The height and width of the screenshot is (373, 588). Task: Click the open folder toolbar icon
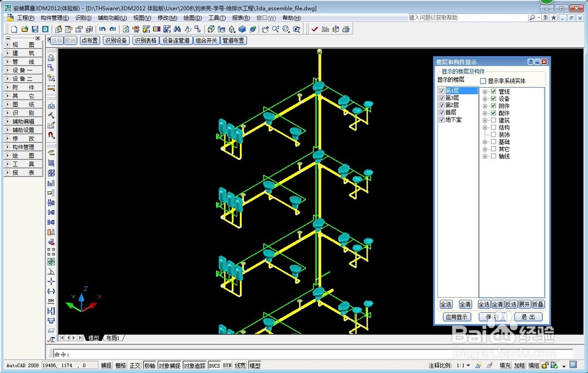click(x=24, y=29)
